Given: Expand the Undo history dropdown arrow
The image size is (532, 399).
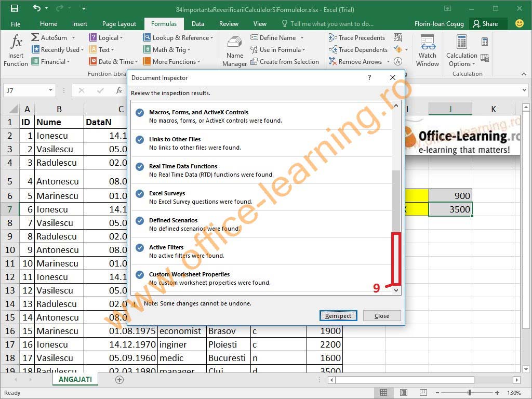Looking at the screenshot, I should 46,8.
